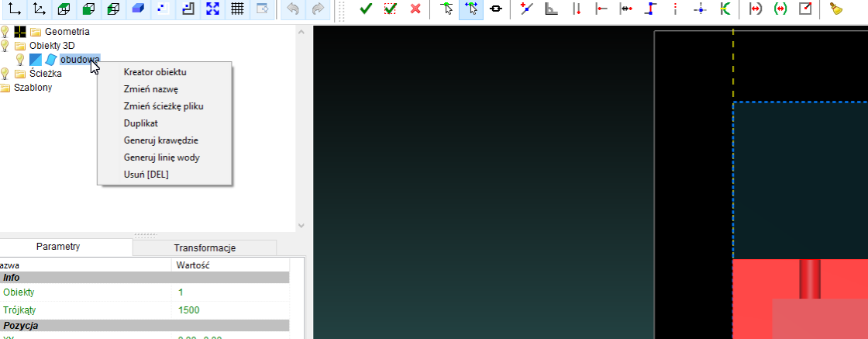This screenshot has height=339, width=868.
Task: Click the gray stepped profile view icon
Action: pyautogui.click(x=188, y=9)
